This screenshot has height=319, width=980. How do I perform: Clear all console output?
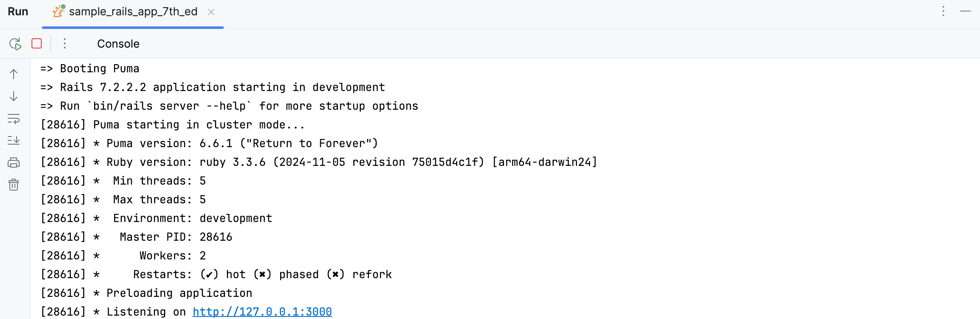(x=14, y=185)
